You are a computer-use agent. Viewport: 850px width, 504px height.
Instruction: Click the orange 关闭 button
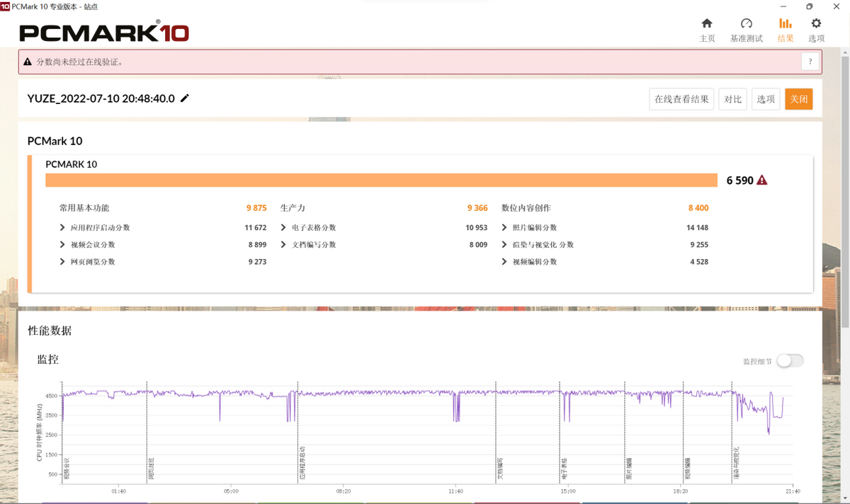(799, 99)
